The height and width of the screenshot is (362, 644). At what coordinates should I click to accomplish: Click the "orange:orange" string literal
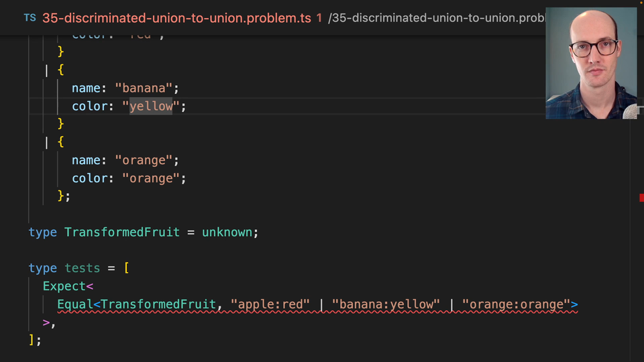516,304
